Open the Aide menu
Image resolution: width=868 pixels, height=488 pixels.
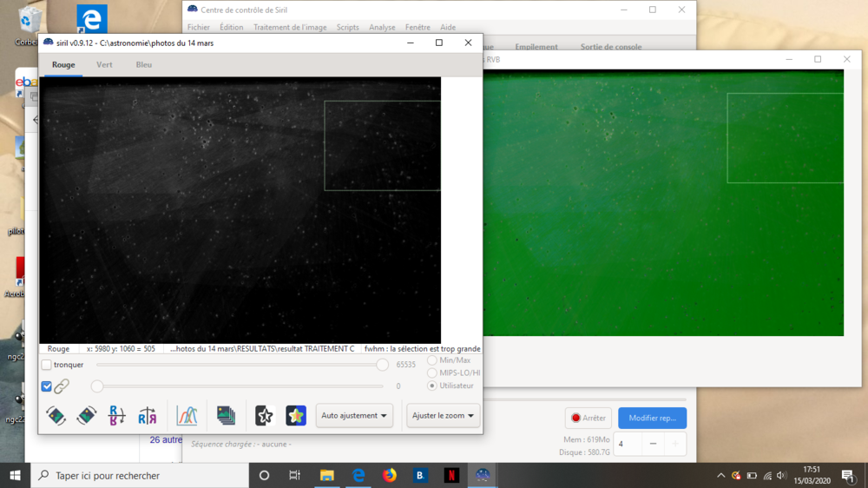point(448,27)
